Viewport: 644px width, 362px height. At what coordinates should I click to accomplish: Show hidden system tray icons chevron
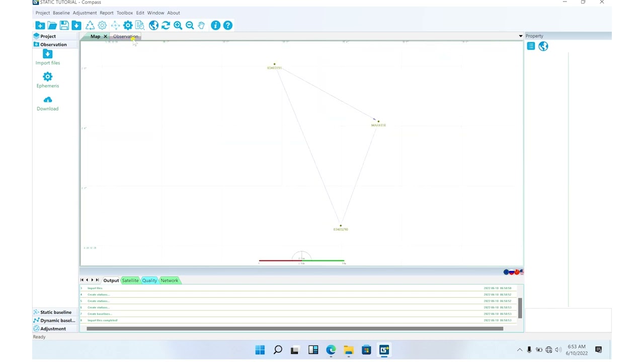520,350
